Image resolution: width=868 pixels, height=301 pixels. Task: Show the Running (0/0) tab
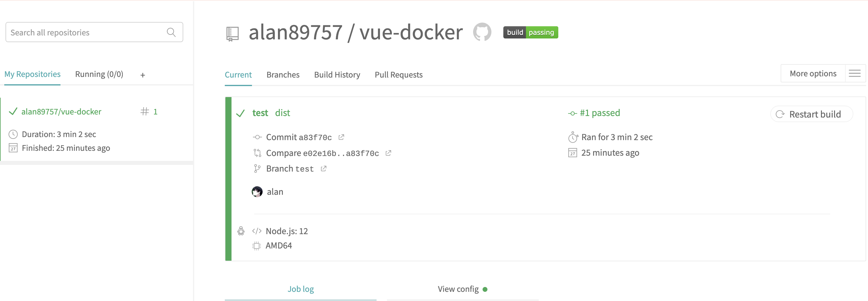pyautogui.click(x=99, y=74)
